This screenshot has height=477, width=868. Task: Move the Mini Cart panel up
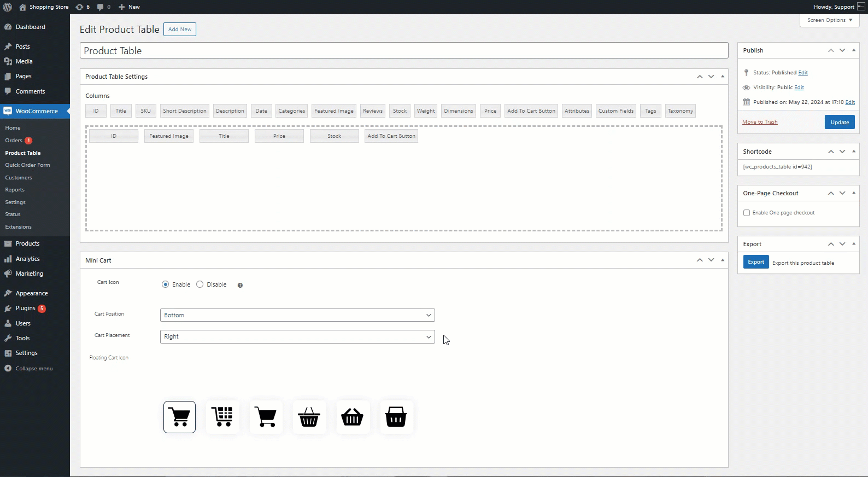700,260
